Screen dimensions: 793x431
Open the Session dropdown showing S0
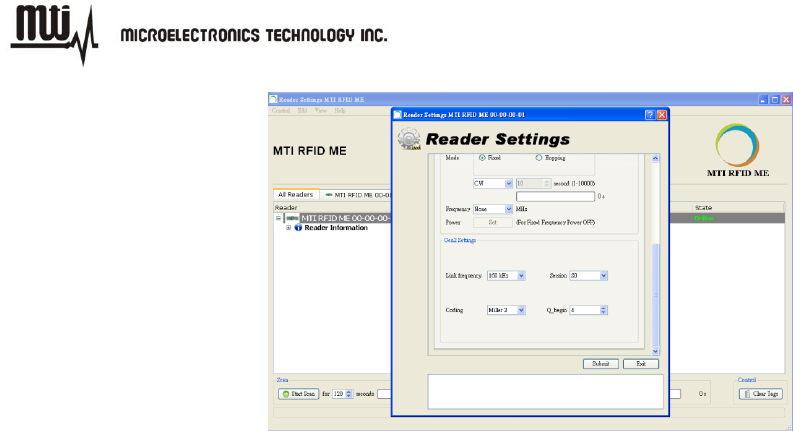pyautogui.click(x=589, y=276)
